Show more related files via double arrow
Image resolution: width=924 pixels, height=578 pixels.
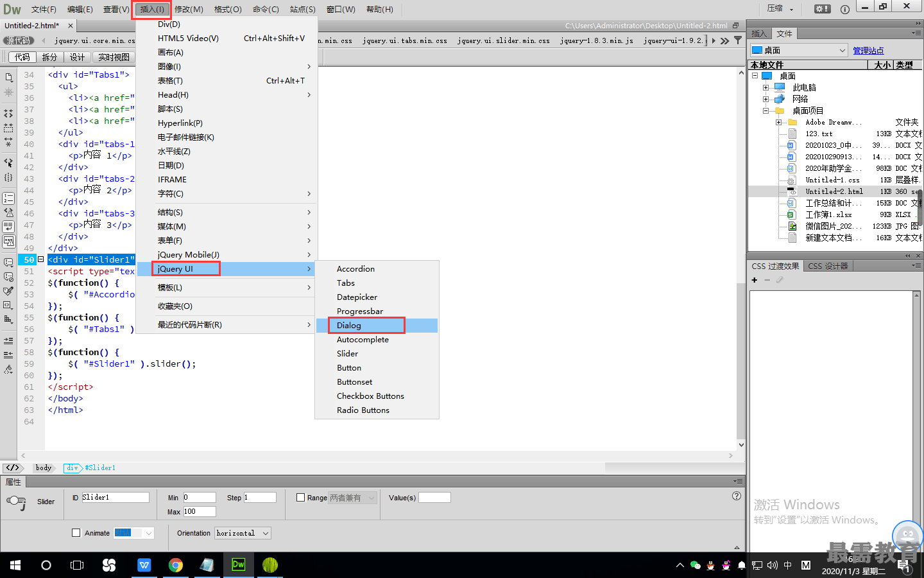pyautogui.click(x=724, y=40)
